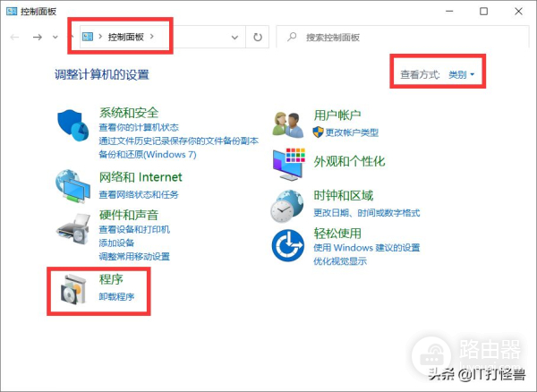Minimize the Control Panel window

point(449,12)
